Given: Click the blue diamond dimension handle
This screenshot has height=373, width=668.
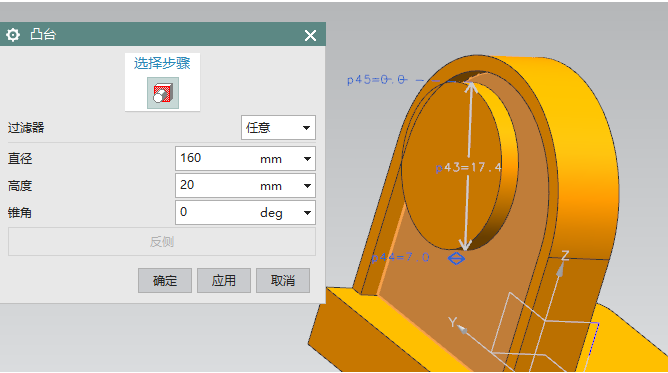Looking at the screenshot, I should tap(456, 258).
